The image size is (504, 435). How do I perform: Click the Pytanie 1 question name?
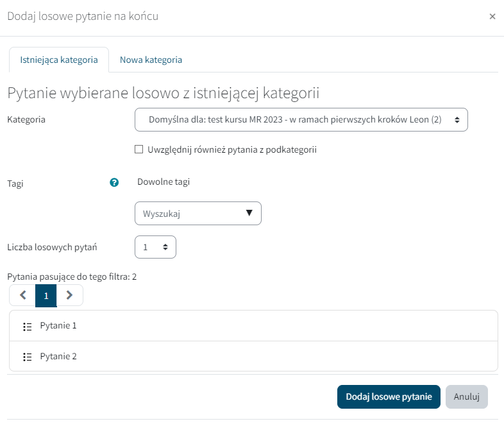pyautogui.click(x=58, y=326)
